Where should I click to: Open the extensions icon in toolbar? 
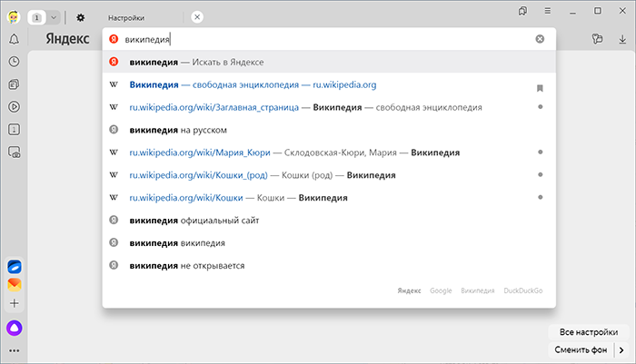(x=597, y=39)
